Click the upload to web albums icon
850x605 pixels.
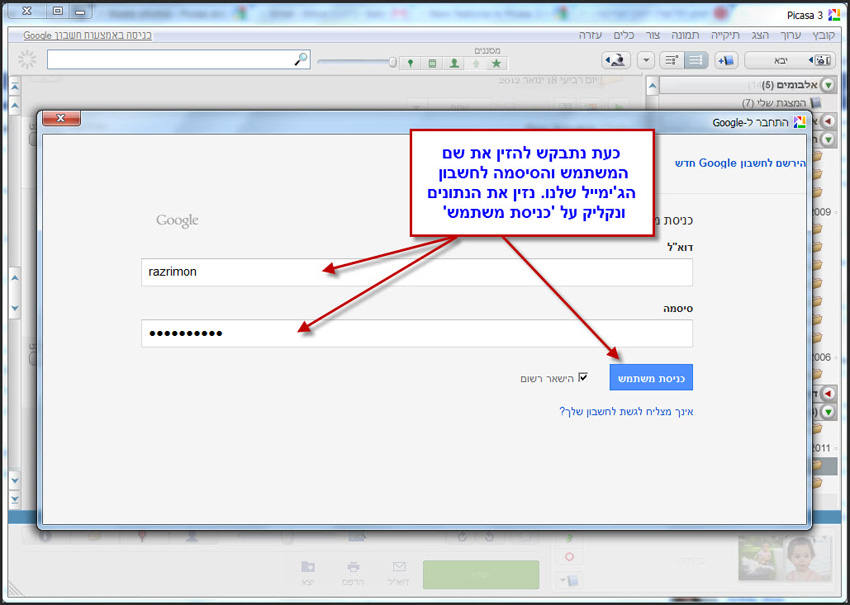(616, 60)
